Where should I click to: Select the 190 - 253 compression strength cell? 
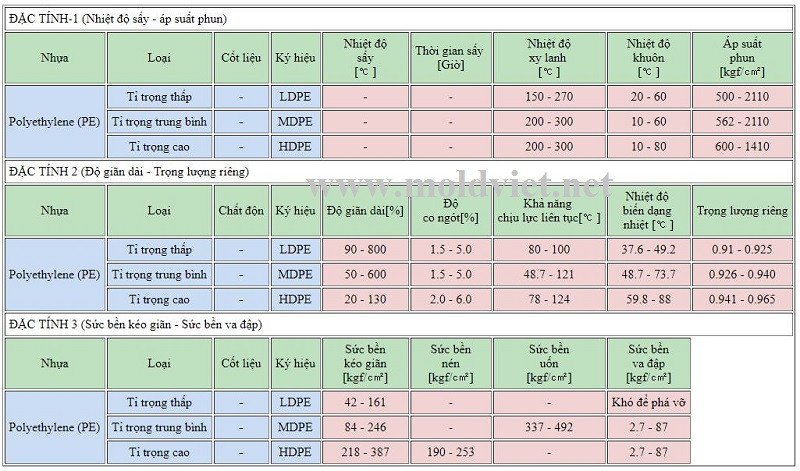click(451, 452)
